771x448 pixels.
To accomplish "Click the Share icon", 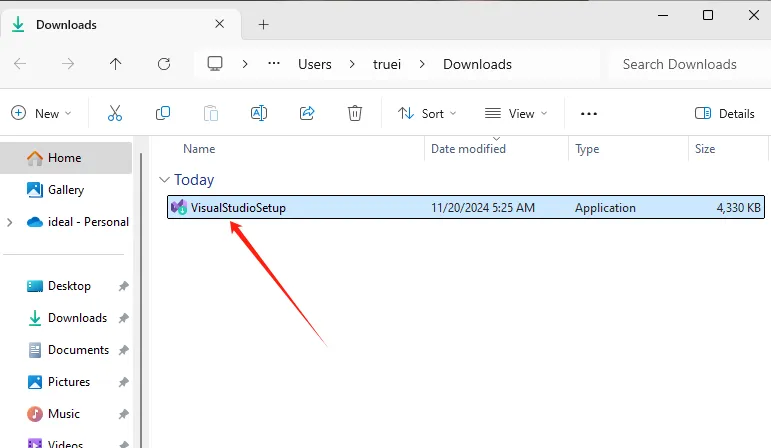I will 307,114.
